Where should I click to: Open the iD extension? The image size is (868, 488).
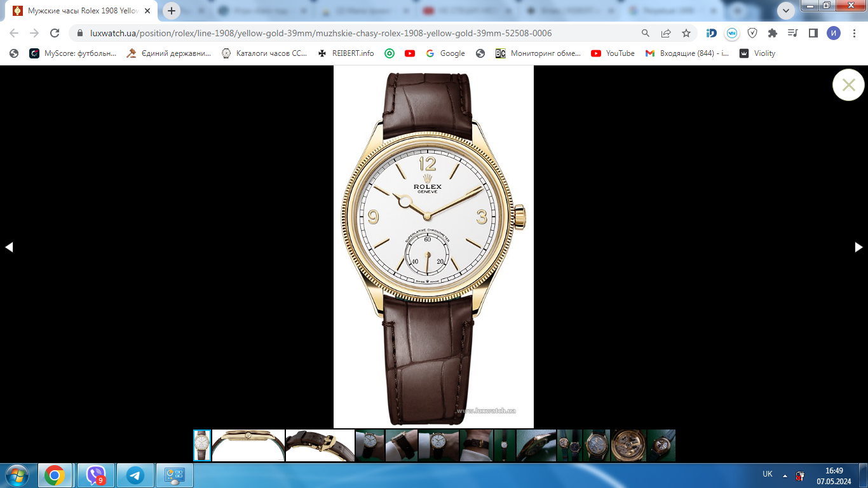pyautogui.click(x=712, y=33)
